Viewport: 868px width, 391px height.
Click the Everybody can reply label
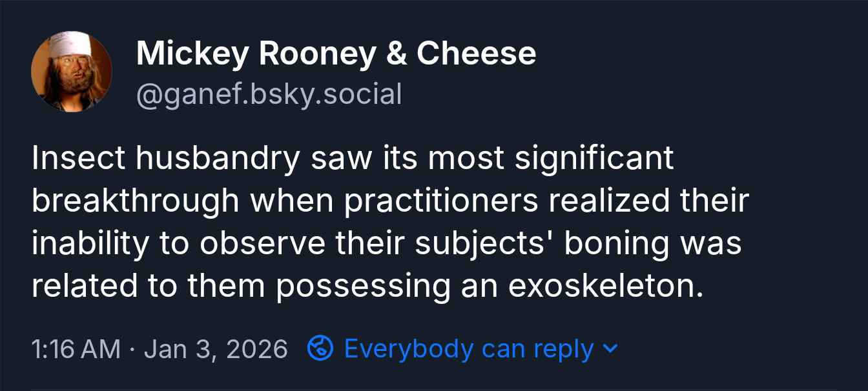coord(468,348)
